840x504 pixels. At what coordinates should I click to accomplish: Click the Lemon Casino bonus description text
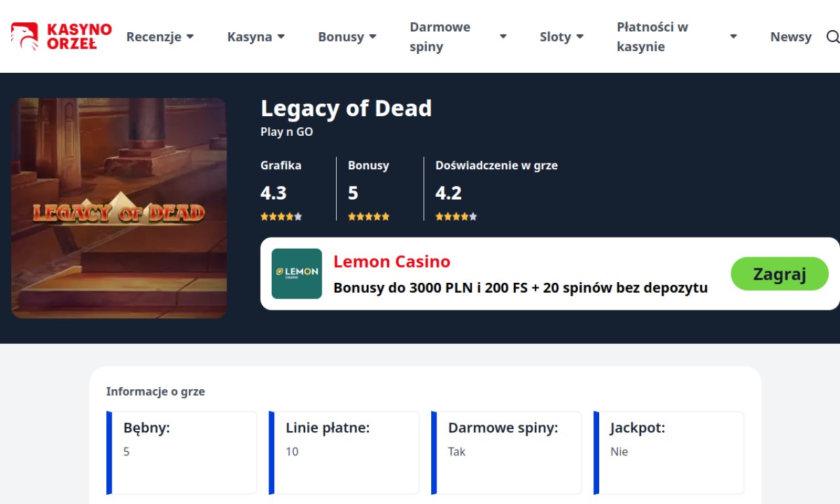click(x=520, y=287)
